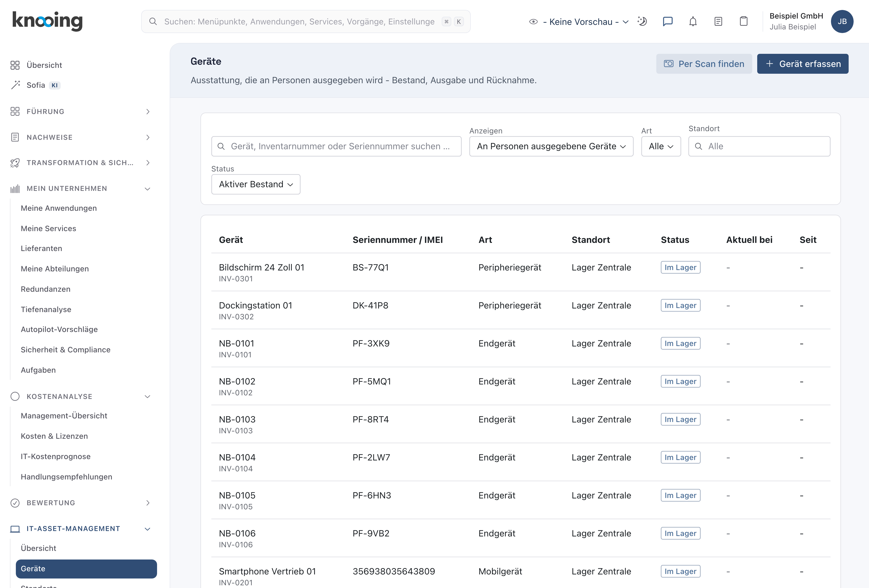Open the chat messages icon
869x588 pixels.
[667, 21]
